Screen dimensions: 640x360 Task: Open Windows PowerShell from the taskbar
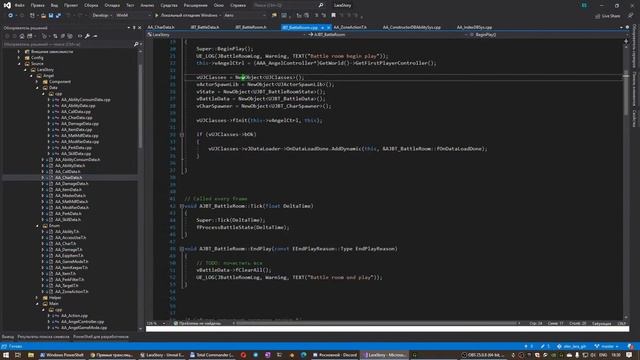[62, 355]
